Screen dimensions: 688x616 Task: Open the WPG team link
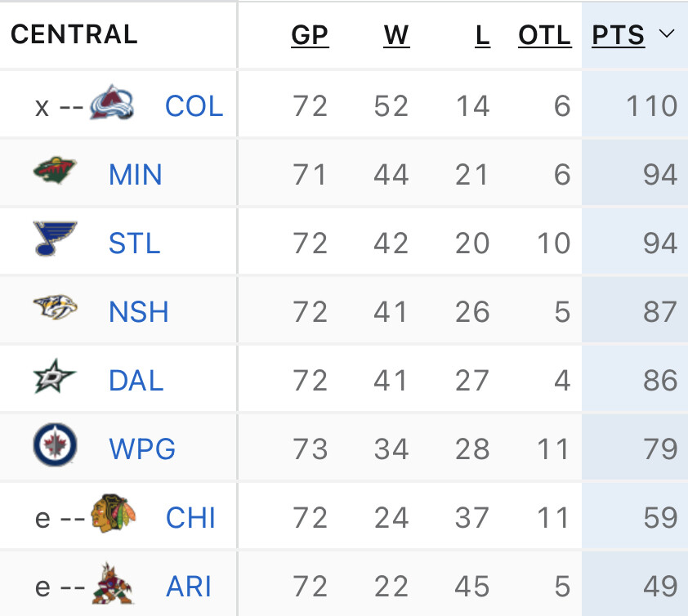[142, 449]
